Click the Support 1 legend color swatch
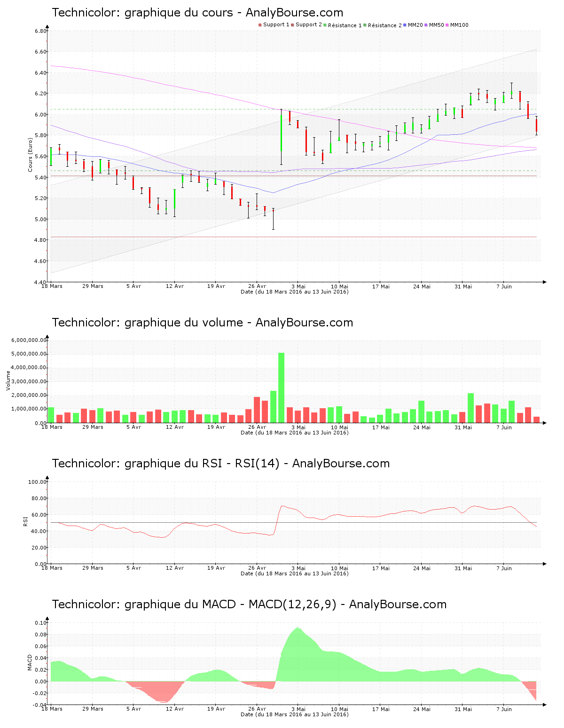This screenshot has height=728, width=564. coord(260,25)
